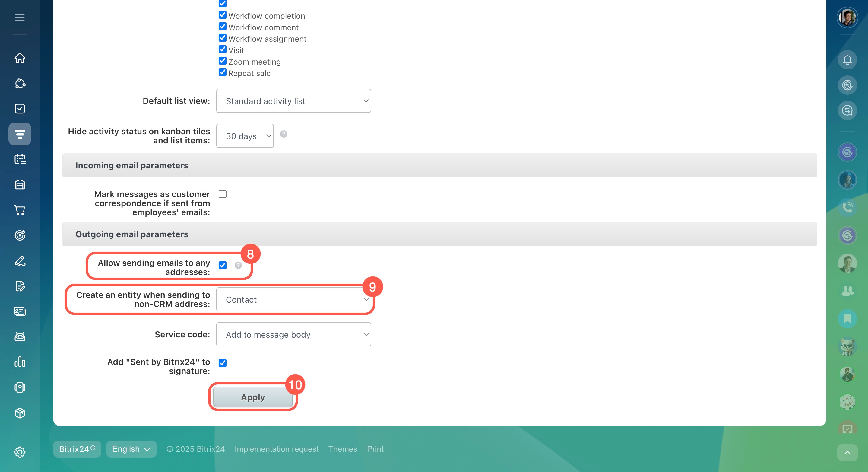Uncheck Add Sent by Bitrix24 to signature
868x472 pixels.
[x=222, y=363]
